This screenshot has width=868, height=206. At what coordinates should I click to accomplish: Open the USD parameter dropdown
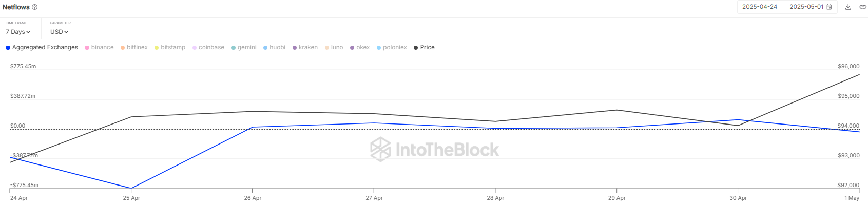point(59,32)
